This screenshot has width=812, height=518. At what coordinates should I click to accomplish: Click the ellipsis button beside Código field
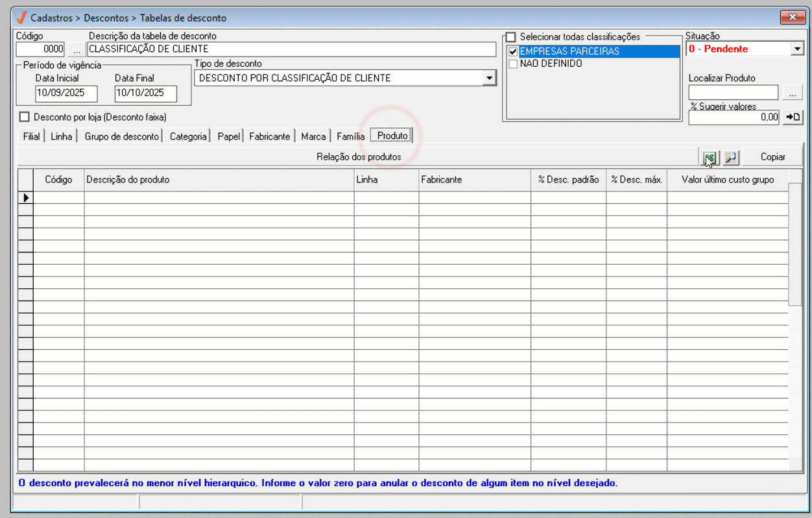[x=76, y=49]
